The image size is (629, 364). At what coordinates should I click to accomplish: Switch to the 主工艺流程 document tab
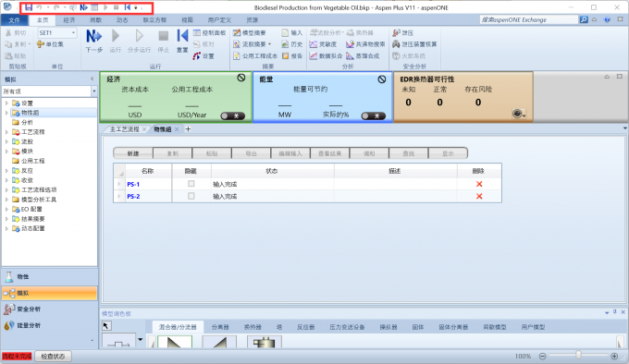pos(124,129)
